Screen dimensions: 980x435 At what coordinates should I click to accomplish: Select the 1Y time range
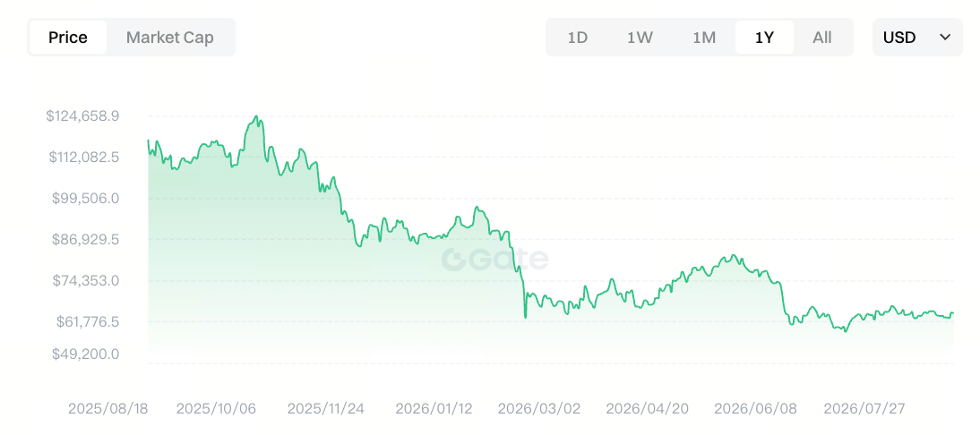[x=764, y=38]
